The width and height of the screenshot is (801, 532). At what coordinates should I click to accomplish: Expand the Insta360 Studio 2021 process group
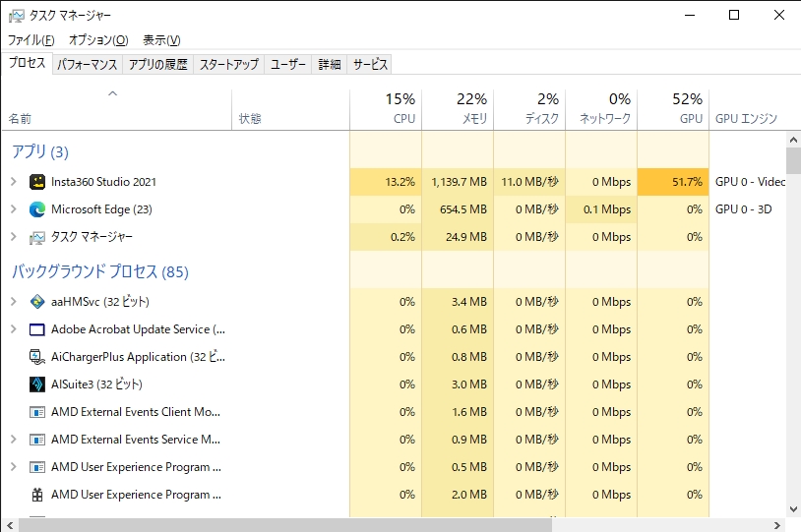[13, 182]
